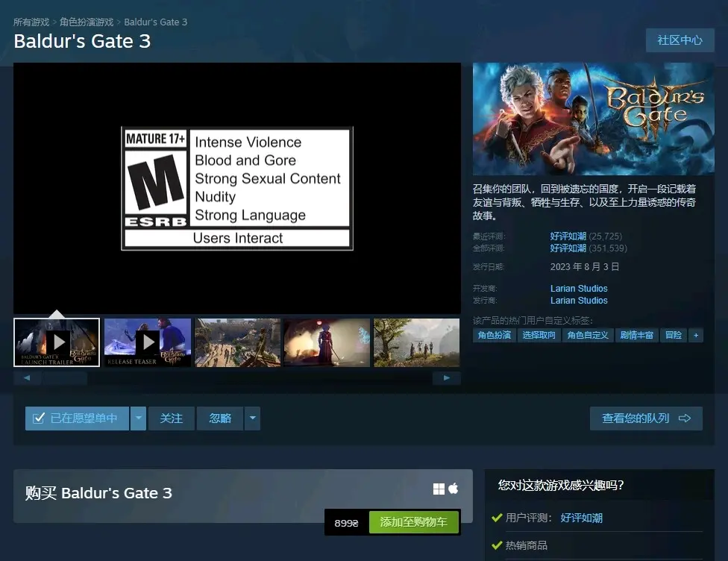Open developer link Larian Studios

point(579,289)
